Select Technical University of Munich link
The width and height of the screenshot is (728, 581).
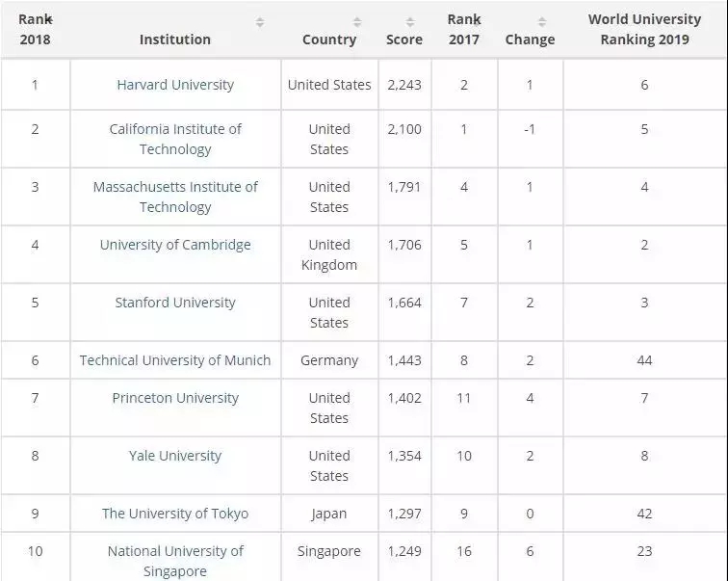pyautogui.click(x=175, y=360)
